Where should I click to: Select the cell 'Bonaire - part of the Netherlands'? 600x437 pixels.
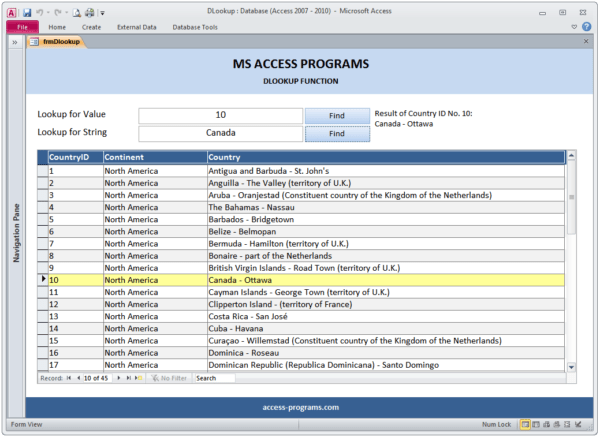(386, 256)
